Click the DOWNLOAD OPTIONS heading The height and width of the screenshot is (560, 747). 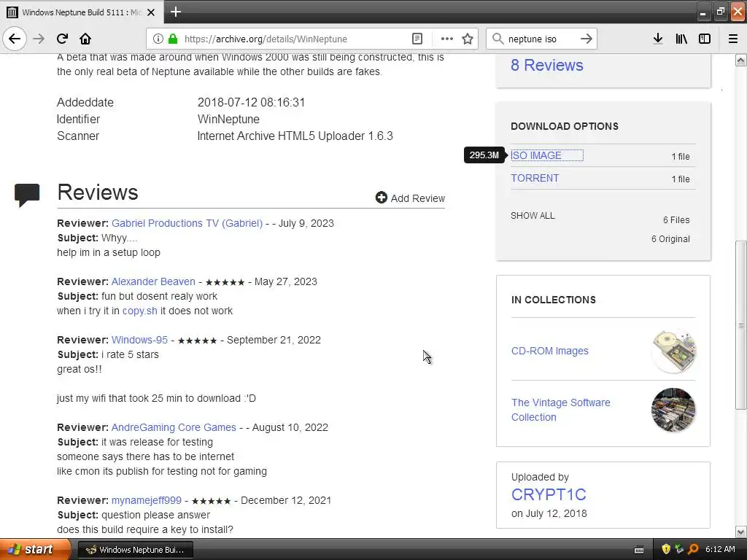[x=565, y=126]
